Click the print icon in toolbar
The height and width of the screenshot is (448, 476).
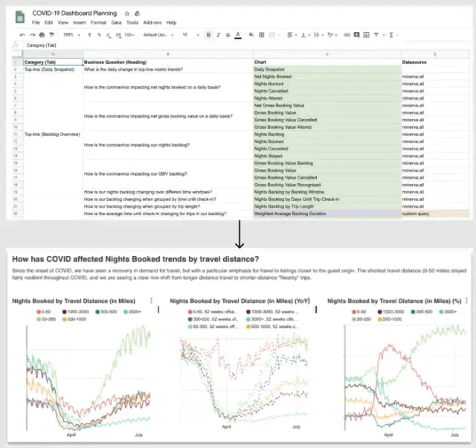(x=42, y=34)
